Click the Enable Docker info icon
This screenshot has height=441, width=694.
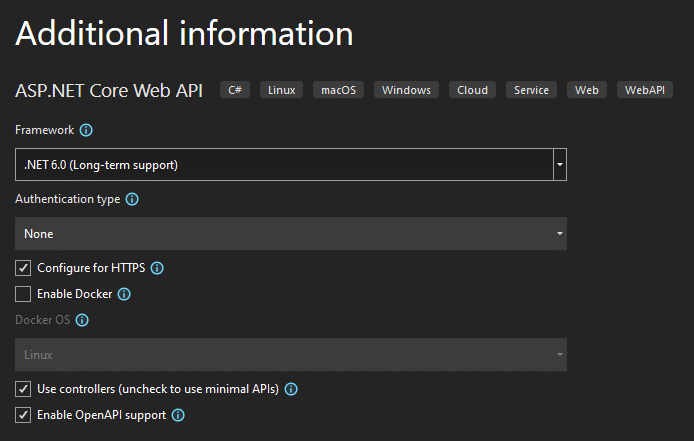click(x=124, y=294)
